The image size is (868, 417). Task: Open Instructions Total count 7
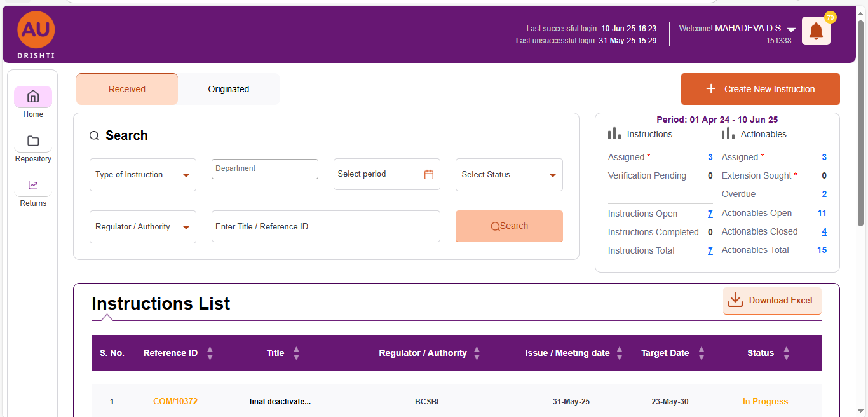(x=710, y=250)
